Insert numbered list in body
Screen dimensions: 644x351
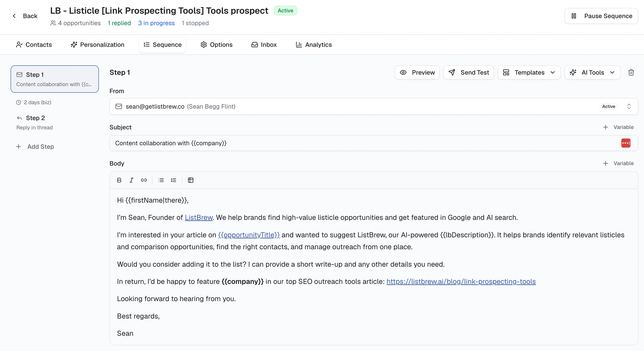pos(173,180)
